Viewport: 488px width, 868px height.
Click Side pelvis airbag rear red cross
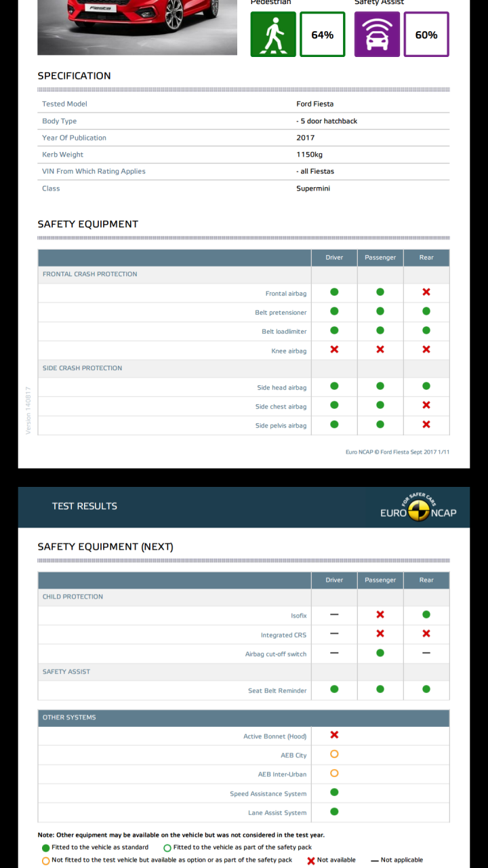click(426, 424)
